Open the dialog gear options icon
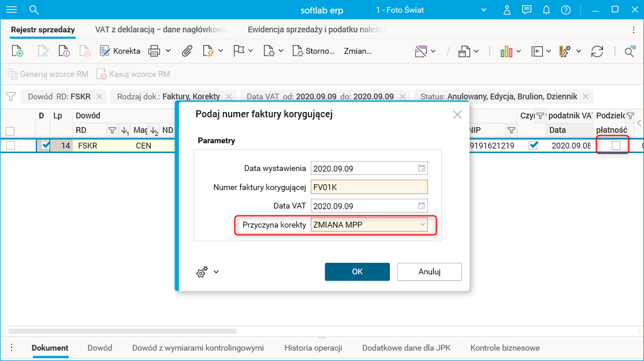Screen dimensions: 644x361 point(202,272)
